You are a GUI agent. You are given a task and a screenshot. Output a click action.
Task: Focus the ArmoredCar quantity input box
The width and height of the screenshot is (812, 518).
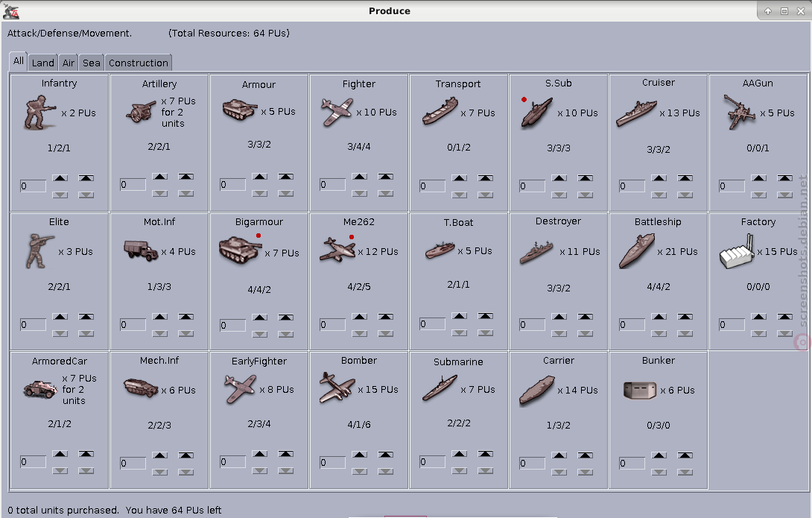click(x=33, y=461)
